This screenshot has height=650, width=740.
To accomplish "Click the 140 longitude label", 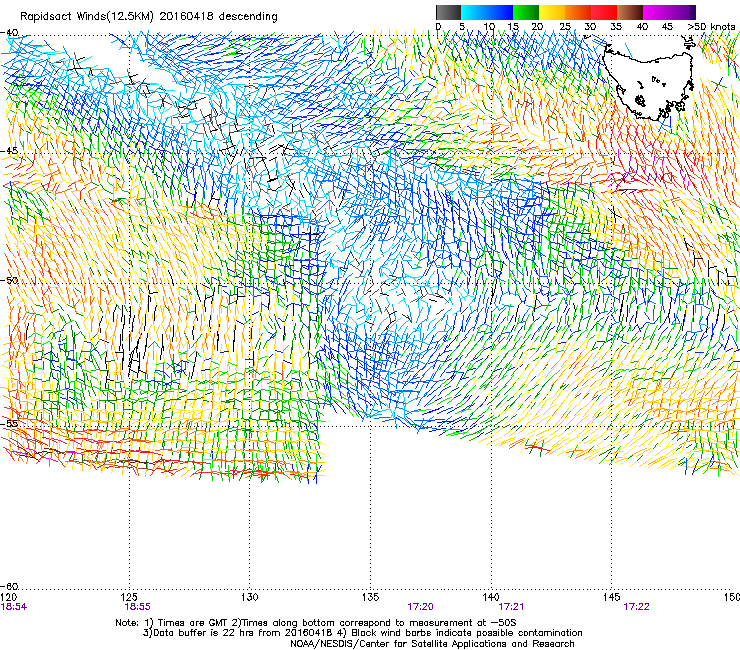I will click(x=491, y=597).
